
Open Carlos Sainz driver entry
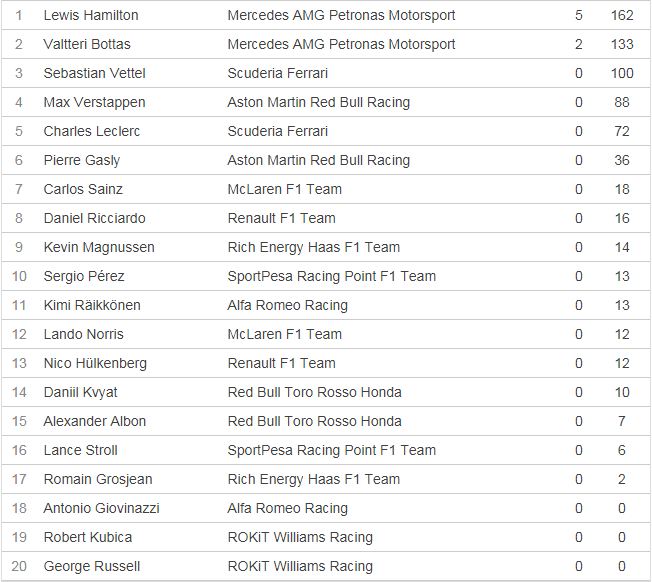coord(84,189)
